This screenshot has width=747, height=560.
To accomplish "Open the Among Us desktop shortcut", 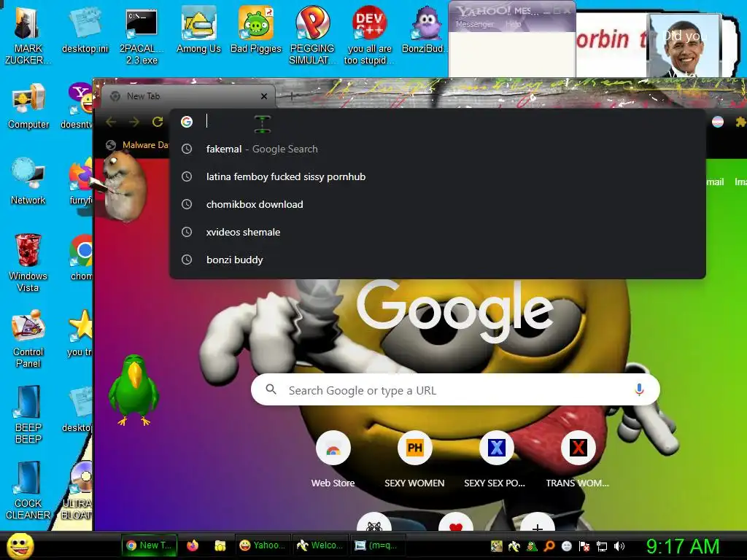I will point(198,30).
